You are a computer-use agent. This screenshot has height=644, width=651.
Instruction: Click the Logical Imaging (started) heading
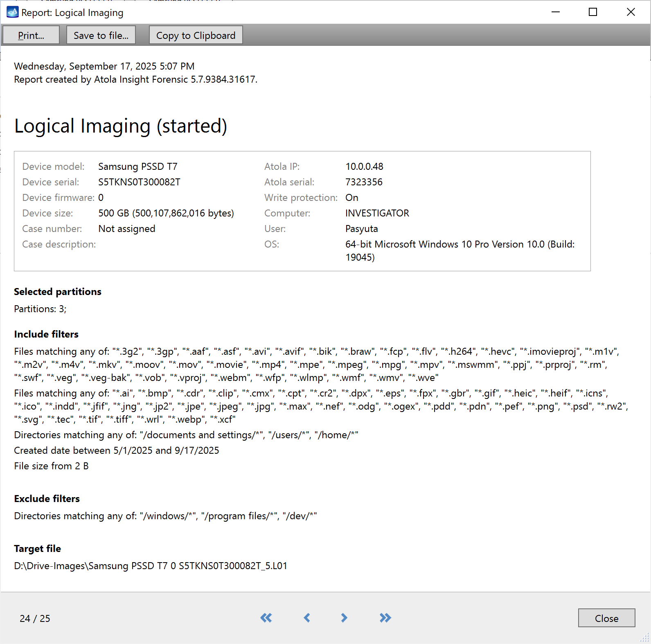121,126
